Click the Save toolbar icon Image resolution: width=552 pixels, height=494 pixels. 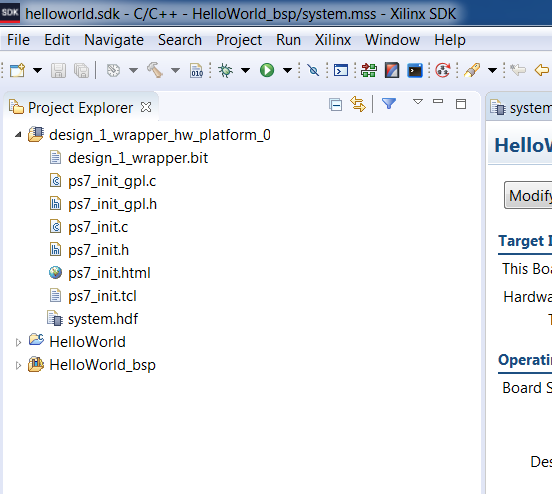[58, 70]
